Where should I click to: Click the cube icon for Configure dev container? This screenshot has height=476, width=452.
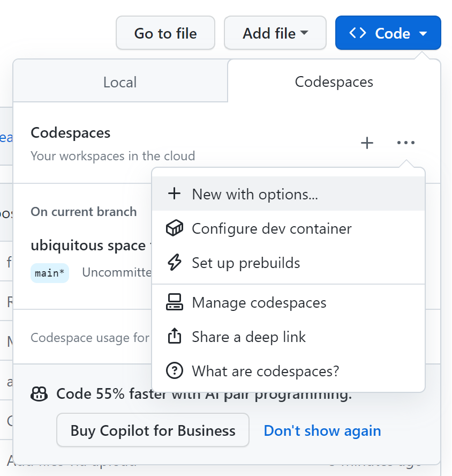click(175, 228)
